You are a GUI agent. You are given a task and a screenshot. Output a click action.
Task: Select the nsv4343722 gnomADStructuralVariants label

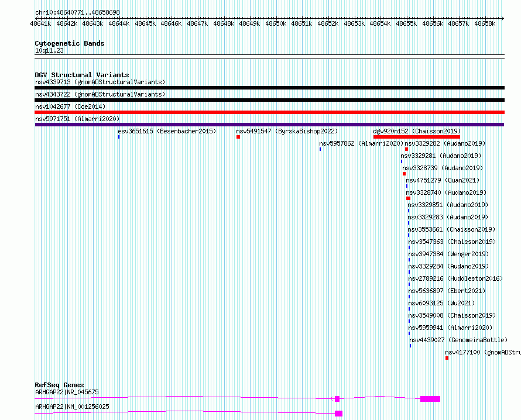100,94
